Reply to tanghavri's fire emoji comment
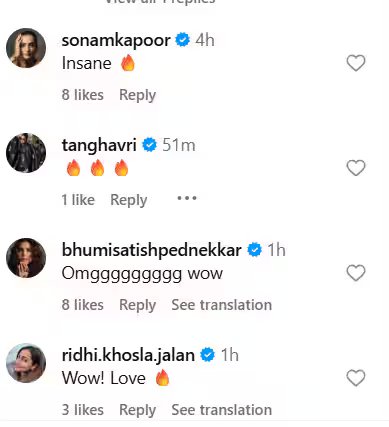Viewport: 389px width, 427px height. click(129, 200)
